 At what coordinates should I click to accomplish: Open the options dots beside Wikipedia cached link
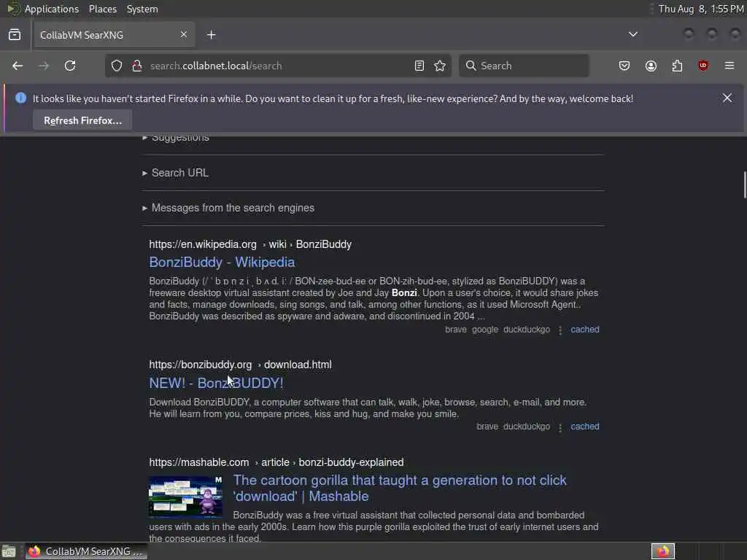pyautogui.click(x=560, y=330)
